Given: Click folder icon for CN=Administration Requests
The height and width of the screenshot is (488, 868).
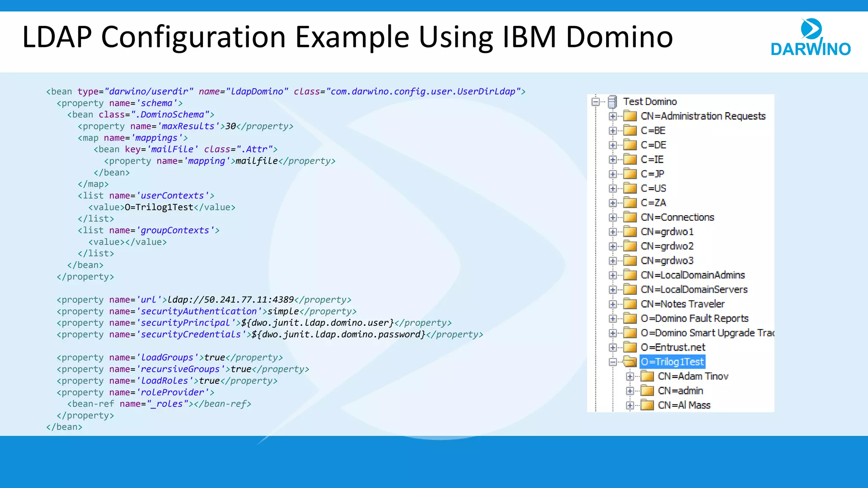Looking at the screenshot, I should [630, 116].
